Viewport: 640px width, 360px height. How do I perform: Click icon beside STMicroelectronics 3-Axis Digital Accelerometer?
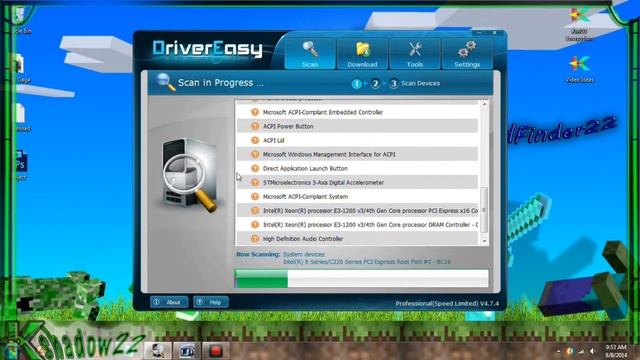coord(255,182)
